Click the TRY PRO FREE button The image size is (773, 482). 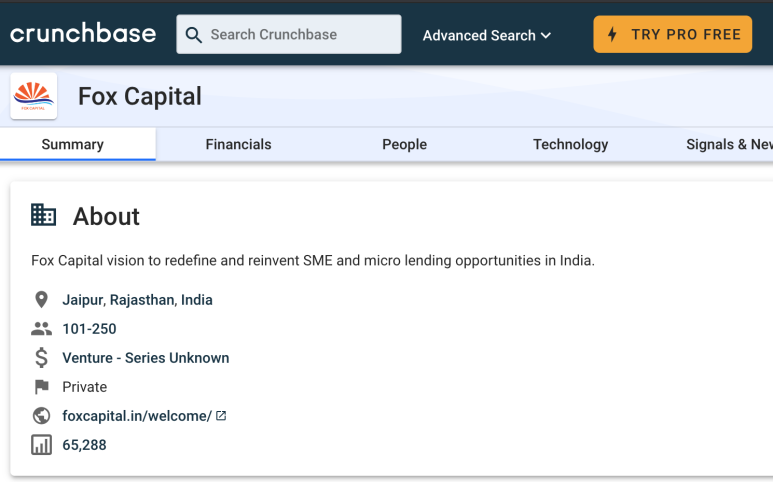tap(672, 34)
